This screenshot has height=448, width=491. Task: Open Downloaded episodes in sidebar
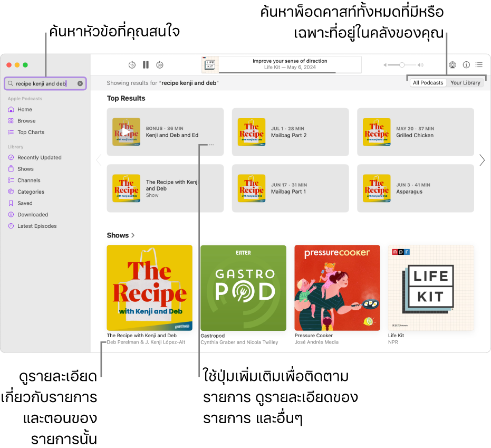[x=33, y=214]
